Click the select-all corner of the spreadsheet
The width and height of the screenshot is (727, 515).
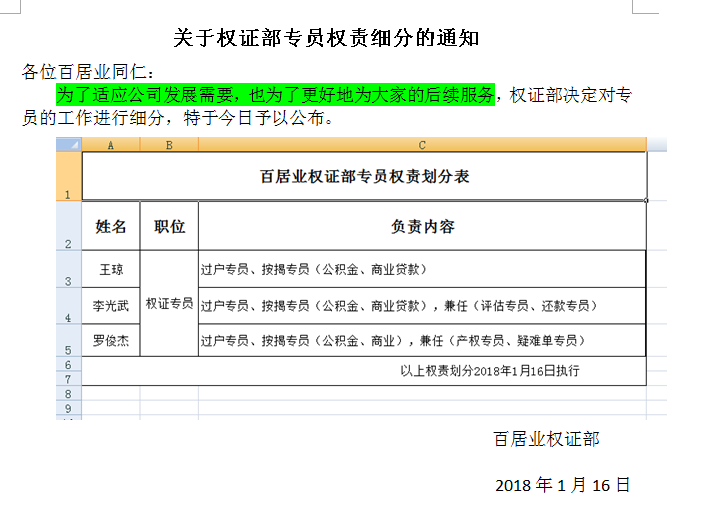point(68,145)
